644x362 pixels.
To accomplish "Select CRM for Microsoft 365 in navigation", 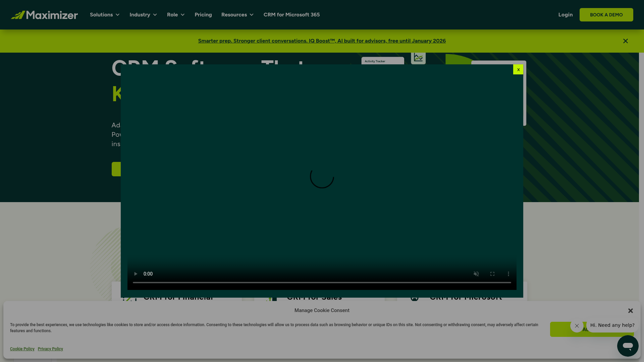I will tap(291, 14).
